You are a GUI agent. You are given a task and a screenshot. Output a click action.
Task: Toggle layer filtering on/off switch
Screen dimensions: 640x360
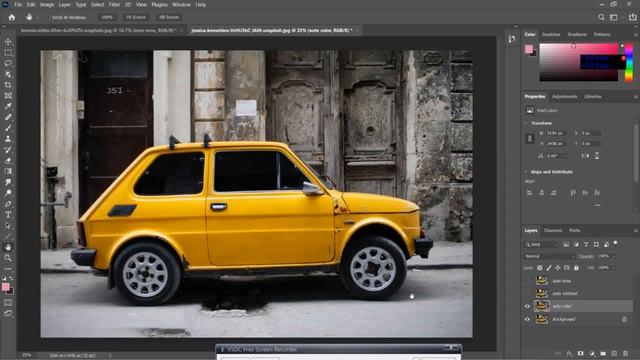616,244
